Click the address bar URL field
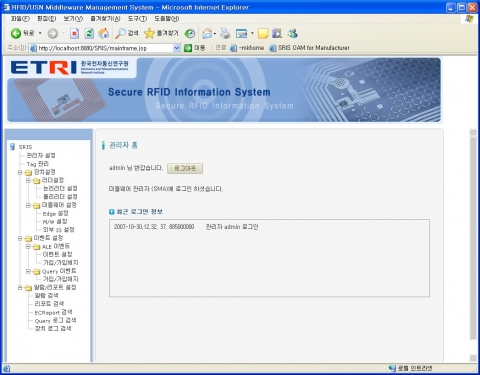The height and width of the screenshot is (375, 480). coord(105,48)
